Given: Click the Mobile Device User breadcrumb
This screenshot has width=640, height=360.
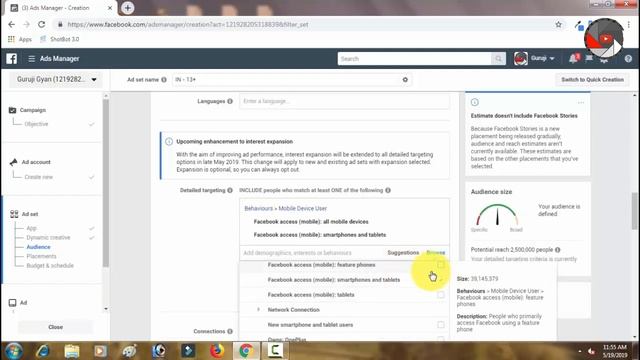Looking at the screenshot, I should (x=302, y=209).
